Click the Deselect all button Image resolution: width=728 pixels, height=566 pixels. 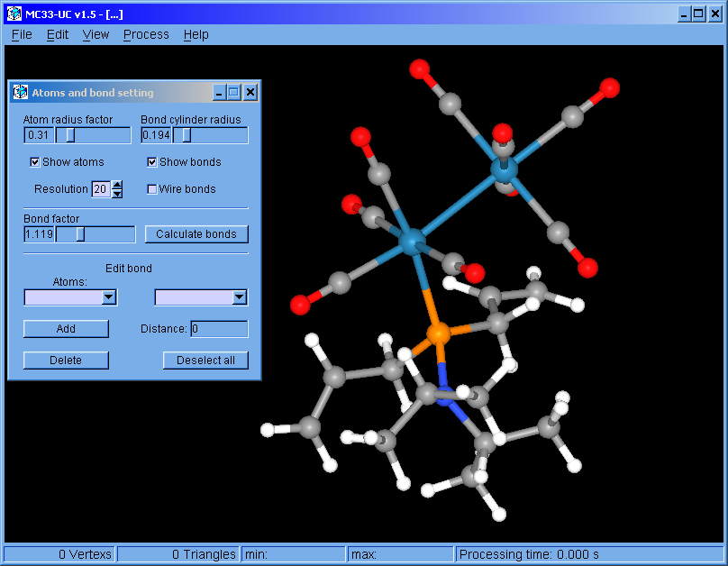(205, 361)
